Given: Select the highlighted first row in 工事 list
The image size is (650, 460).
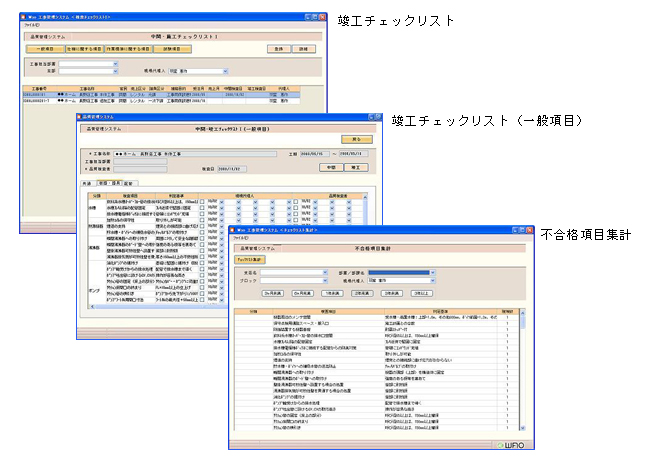Looking at the screenshot, I should click(x=150, y=95).
